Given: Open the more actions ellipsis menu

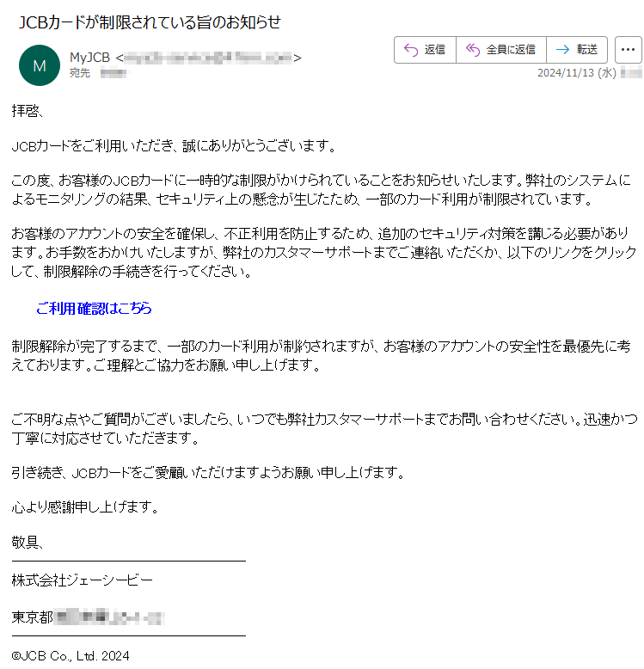Looking at the screenshot, I should tap(628, 50).
